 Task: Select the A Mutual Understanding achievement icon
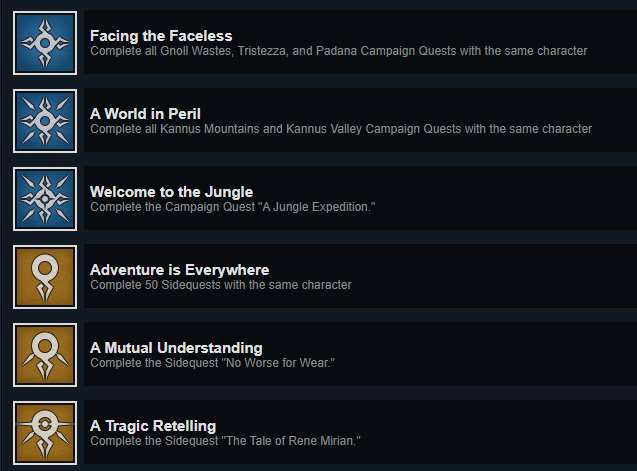45,355
